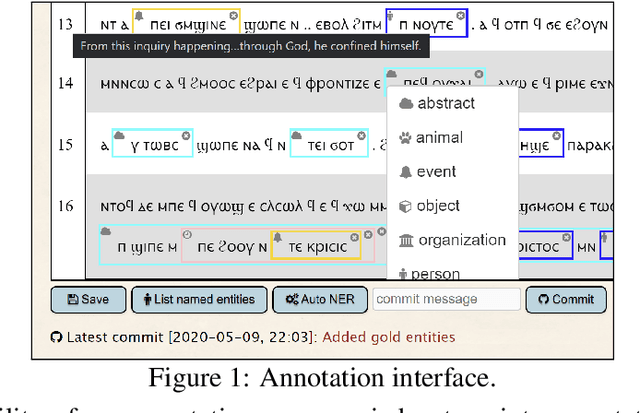
Task: Remove the ⲡ ⲛⲟⲩⲧⲉ entity in row 13
Action: click(460, 16)
